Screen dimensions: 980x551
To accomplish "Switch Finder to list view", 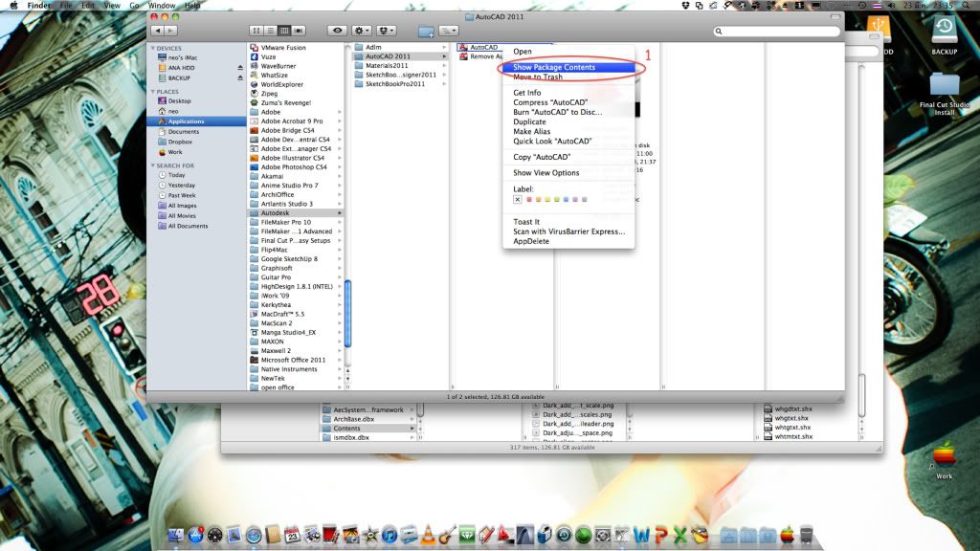I will point(271,31).
